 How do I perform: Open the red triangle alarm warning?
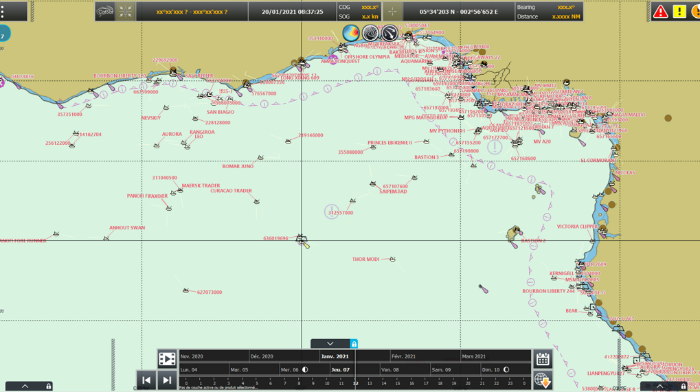coord(660,12)
